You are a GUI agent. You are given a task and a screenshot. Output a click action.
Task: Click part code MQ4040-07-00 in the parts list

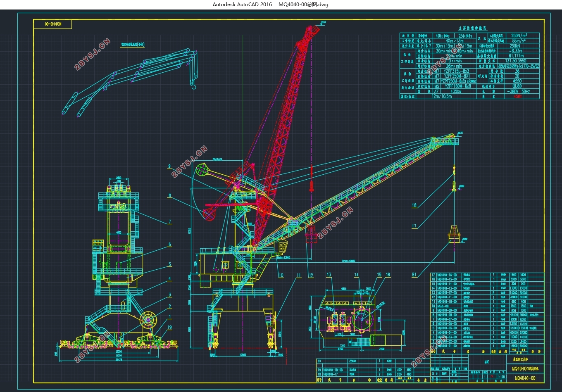(x=447, y=320)
